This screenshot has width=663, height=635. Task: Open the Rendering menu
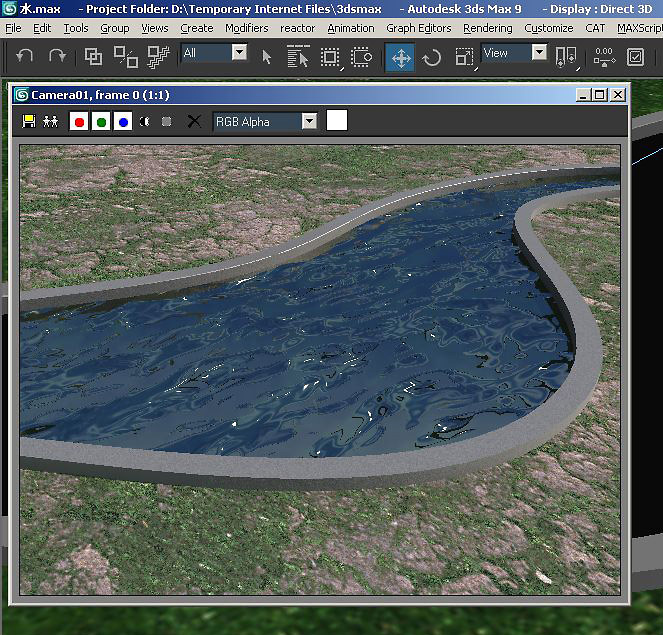487,28
